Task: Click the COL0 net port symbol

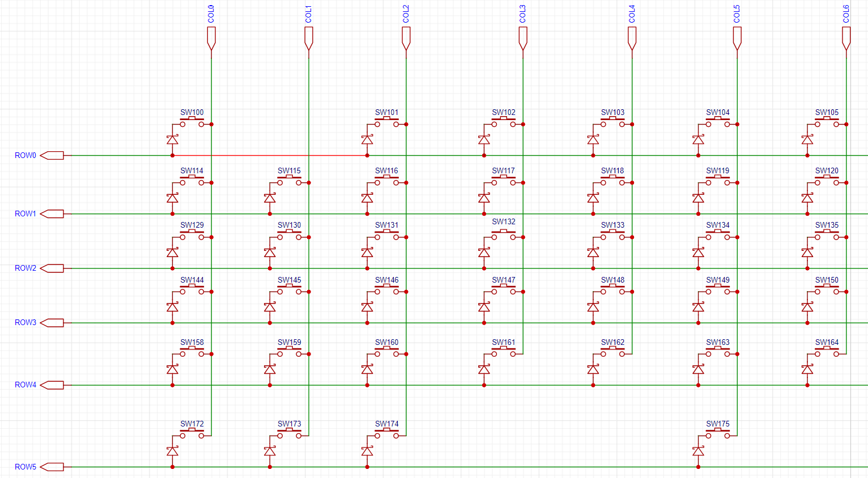Action: click(211, 39)
